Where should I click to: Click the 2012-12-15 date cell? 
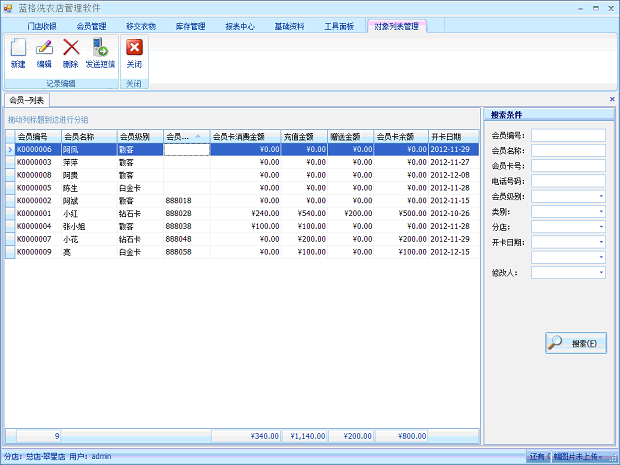point(454,252)
